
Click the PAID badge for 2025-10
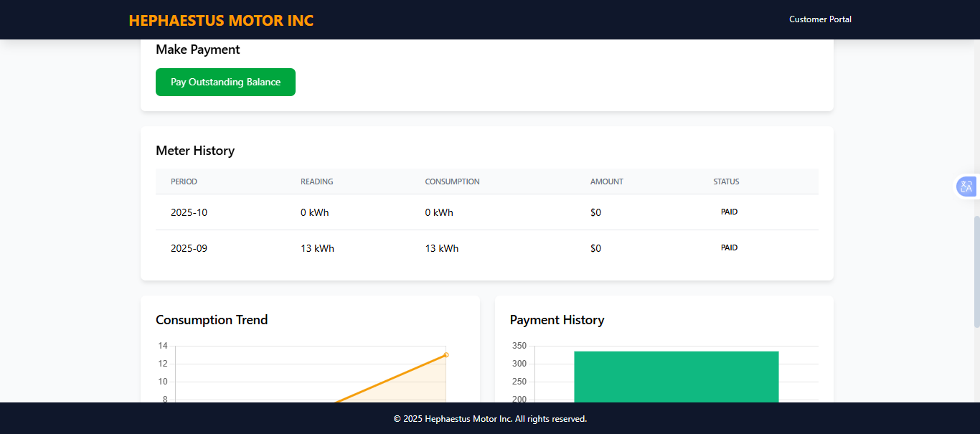coord(729,212)
